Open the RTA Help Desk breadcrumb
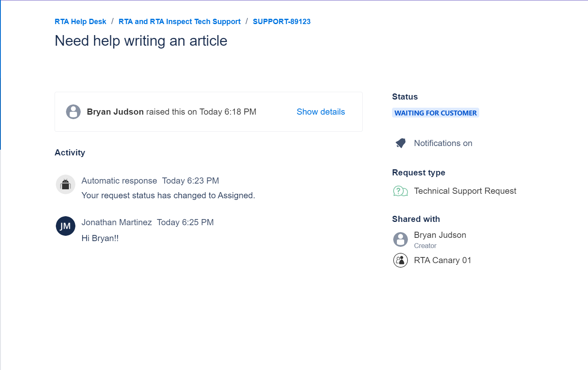The image size is (588, 370). click(80, 22)
